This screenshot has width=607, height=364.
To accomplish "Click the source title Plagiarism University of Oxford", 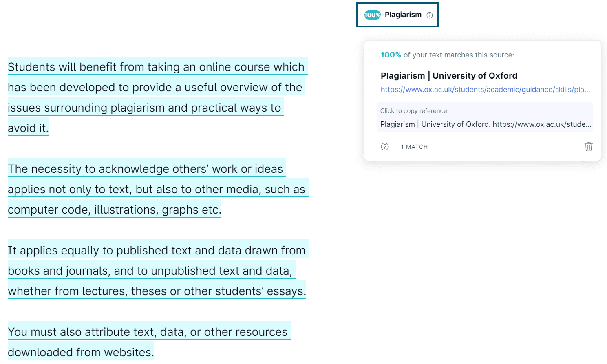I will click(x=448, y=75).
